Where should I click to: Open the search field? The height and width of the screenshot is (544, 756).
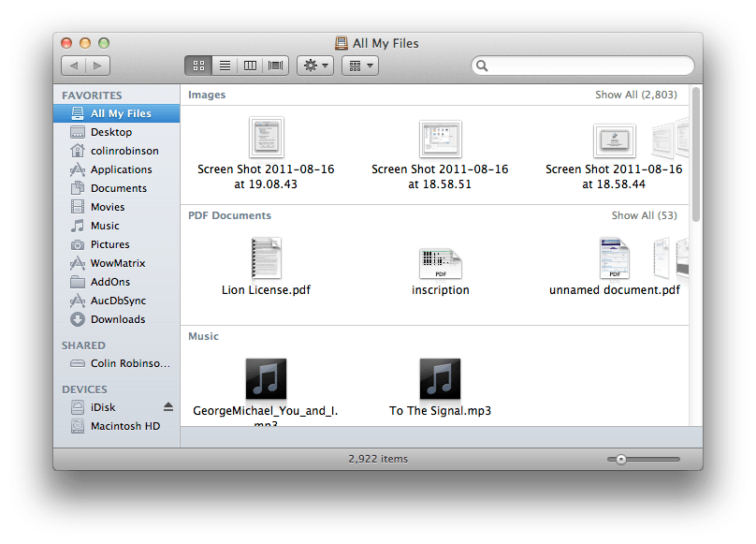(582, 66)
